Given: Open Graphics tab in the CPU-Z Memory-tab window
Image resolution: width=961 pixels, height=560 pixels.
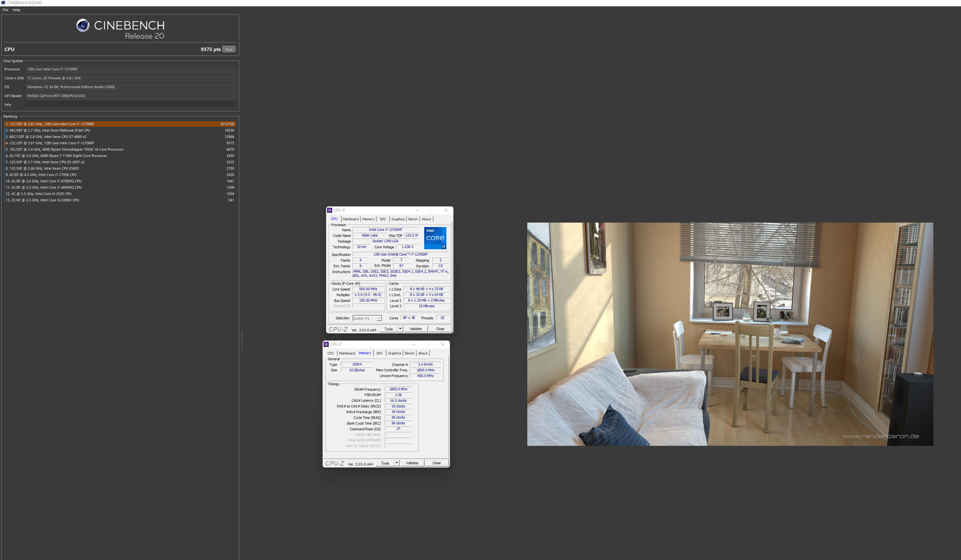Looking at the screenshot, I should coord(394,353).
